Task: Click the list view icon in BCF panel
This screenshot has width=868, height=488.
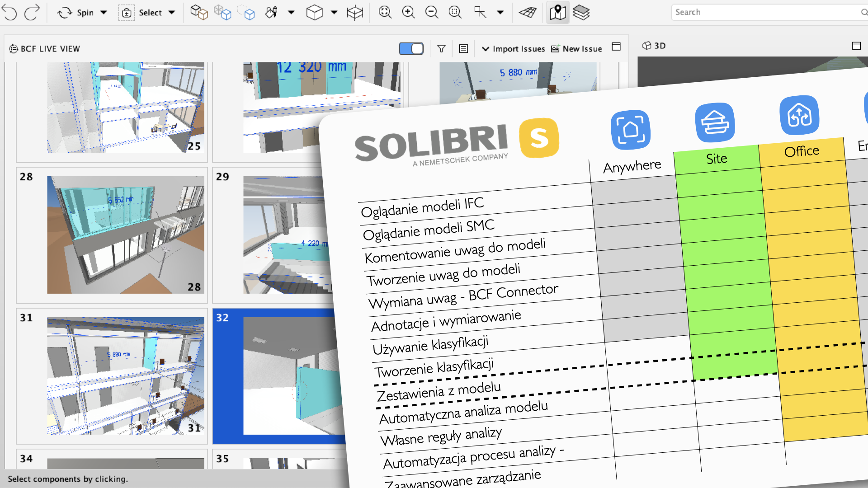Action: (x=463, y=49)
